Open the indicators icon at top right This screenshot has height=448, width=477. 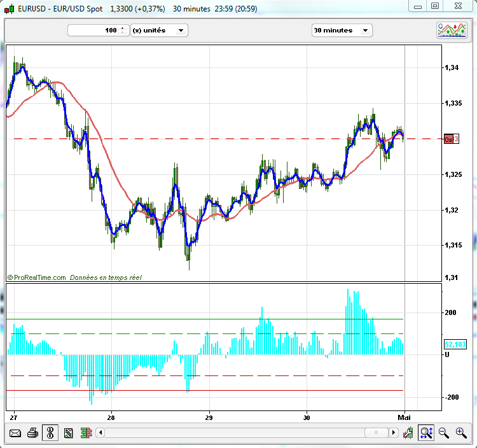pyautogui.click(x=452, y=30)
